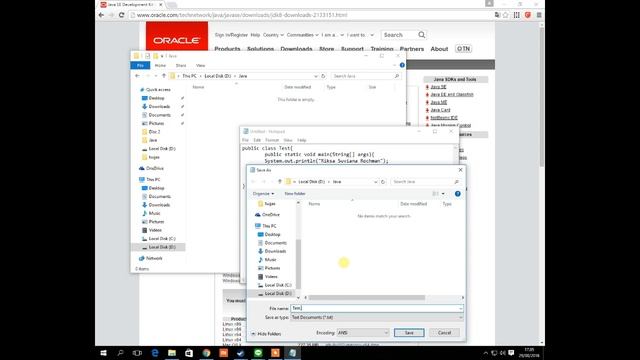Open Organize dropdown in Save As dialog
The height and width of the screenshot is (360, 640).
tap(263, 193)
